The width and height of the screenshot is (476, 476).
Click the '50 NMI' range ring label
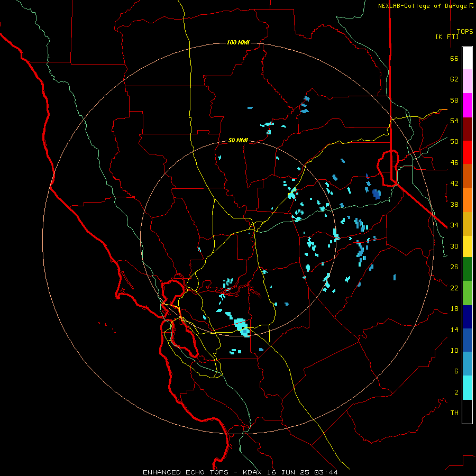238,140
